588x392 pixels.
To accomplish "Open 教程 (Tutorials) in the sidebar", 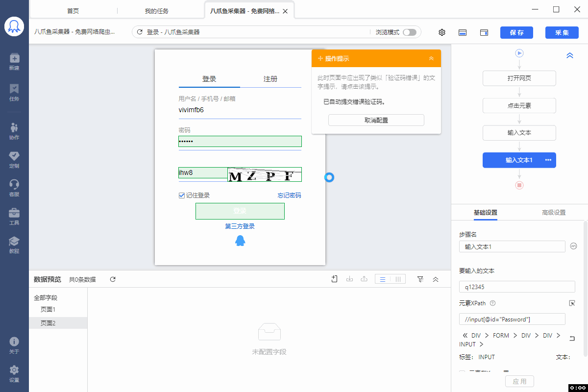I will coord(14,245).
